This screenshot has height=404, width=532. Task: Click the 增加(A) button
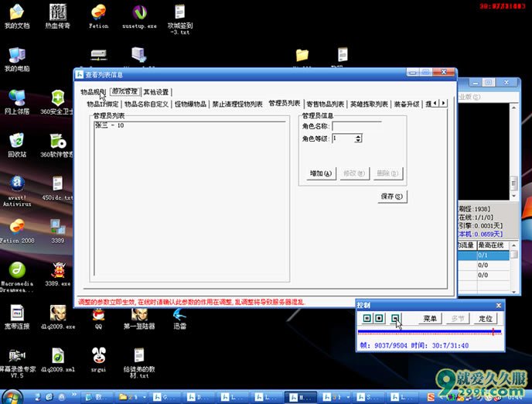321,173
